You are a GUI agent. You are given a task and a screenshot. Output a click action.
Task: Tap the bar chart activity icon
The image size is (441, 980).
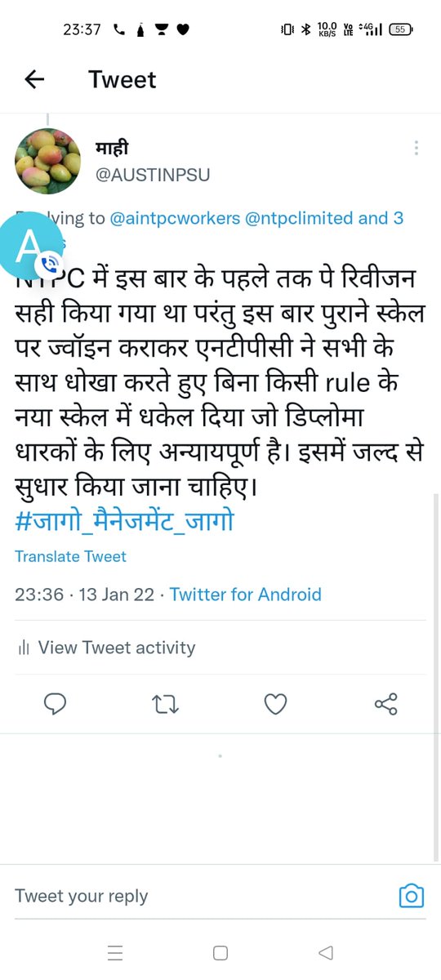point(24,648)
